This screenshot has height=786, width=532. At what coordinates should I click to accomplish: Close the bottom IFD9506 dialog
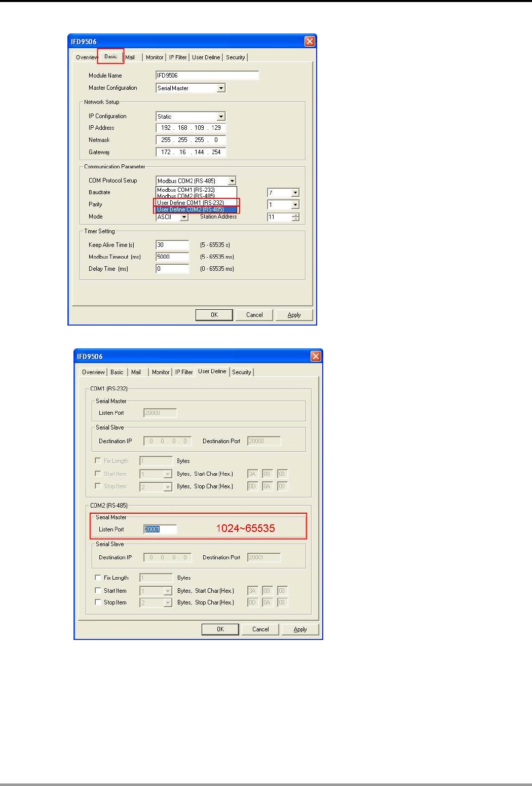(316, 356)
